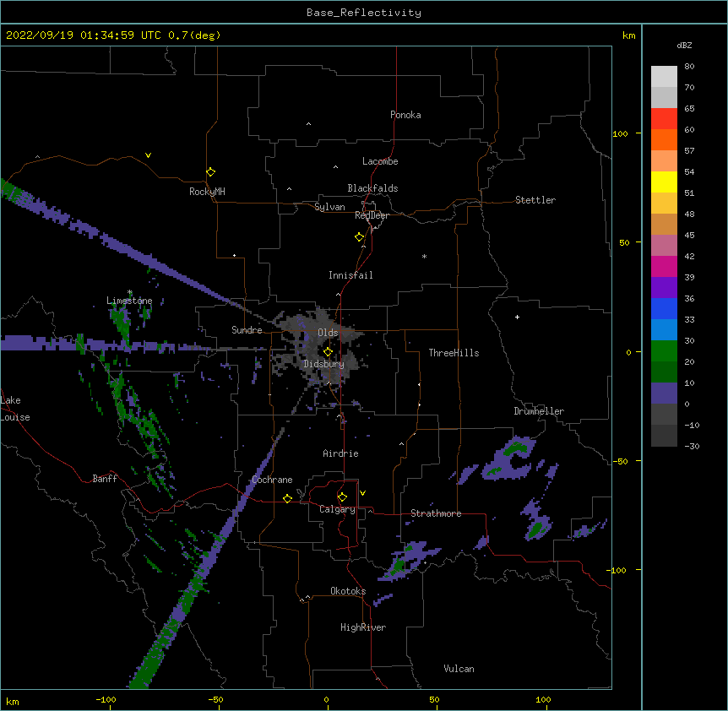This screenshot has height=711, width=728.
Task: Click the Sylvan town label
Action: [x=329, y=207]
